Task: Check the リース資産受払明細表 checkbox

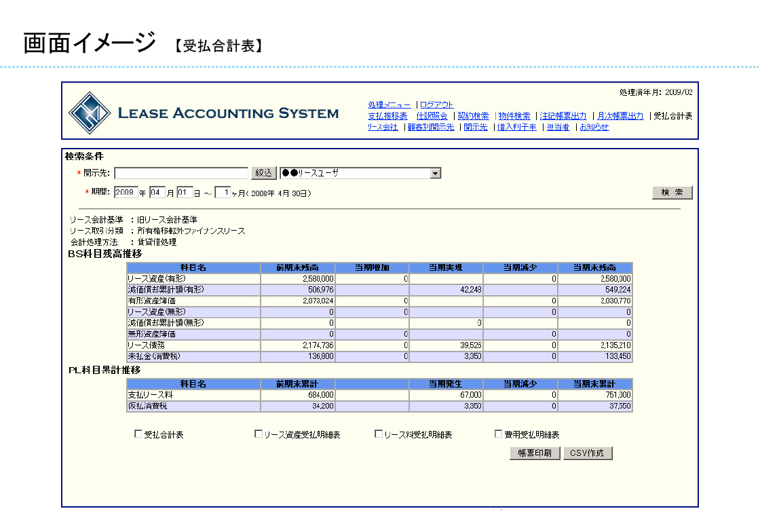Action: [x=259, y=434]
